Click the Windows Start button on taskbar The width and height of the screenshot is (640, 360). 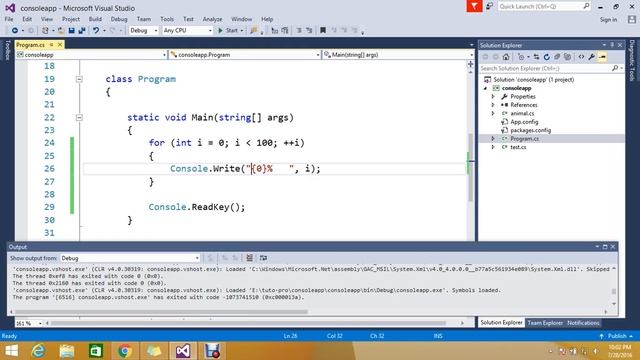(x=11, y=351)
